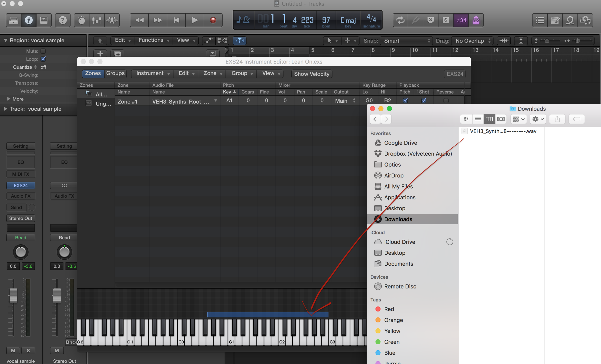This screenshot has width=601, height=364.
Task: Collapse the Region inspector triangle
Action: [5, 40]
